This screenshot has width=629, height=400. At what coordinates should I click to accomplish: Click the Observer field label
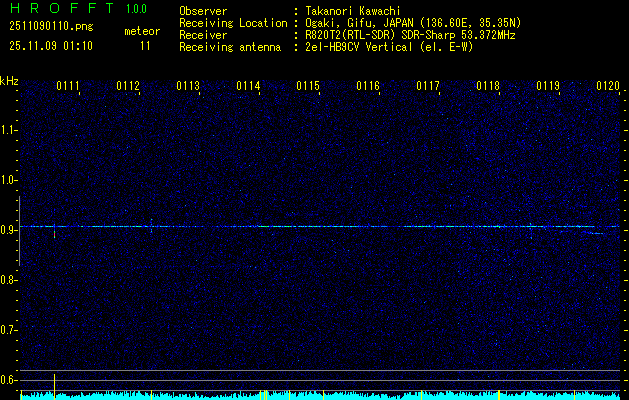click(203, 11)
